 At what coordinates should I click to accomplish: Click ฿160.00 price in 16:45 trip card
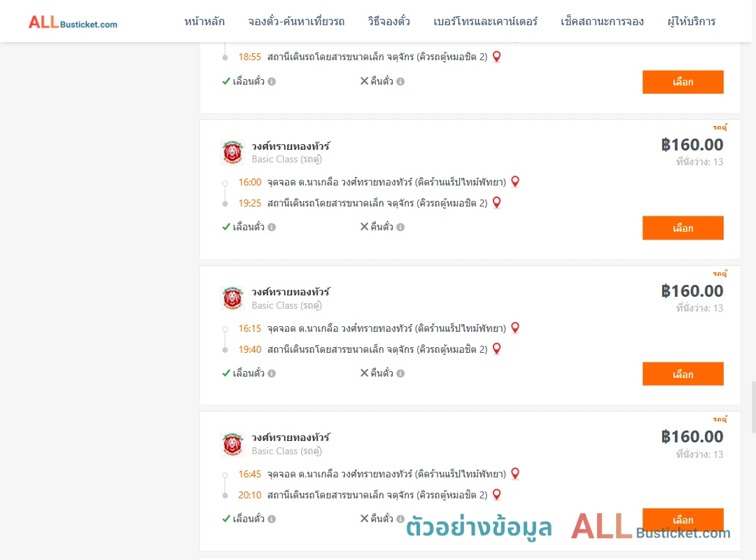click(x=692, y=437)
